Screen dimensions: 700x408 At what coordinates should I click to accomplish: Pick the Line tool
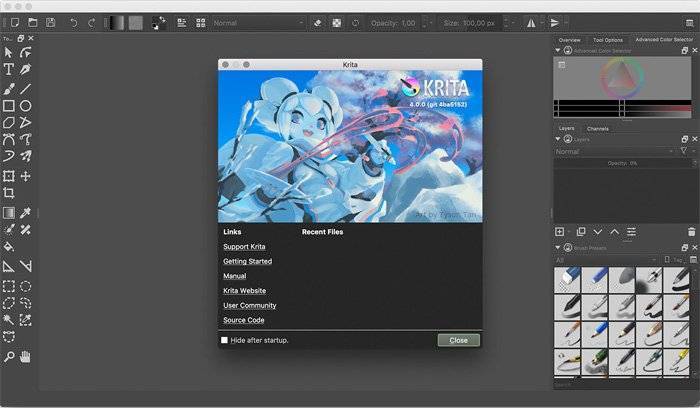coord(25,89)
